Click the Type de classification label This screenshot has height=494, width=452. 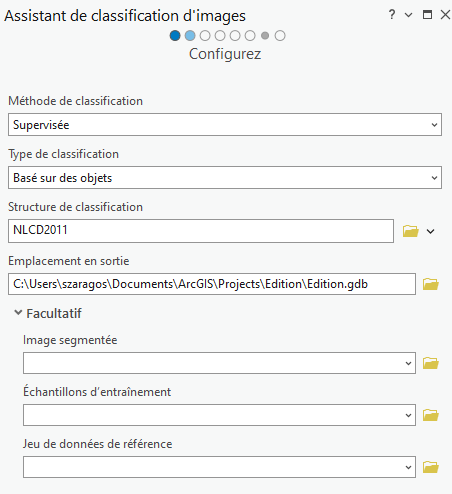point(63,154)
